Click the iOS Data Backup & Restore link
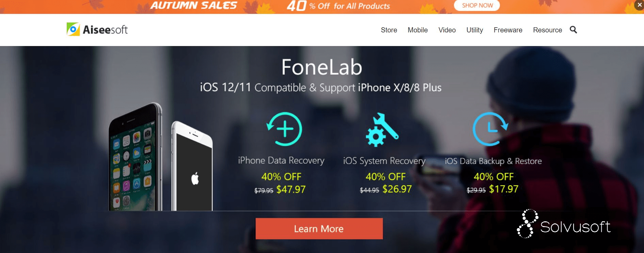 pos(493,161)
